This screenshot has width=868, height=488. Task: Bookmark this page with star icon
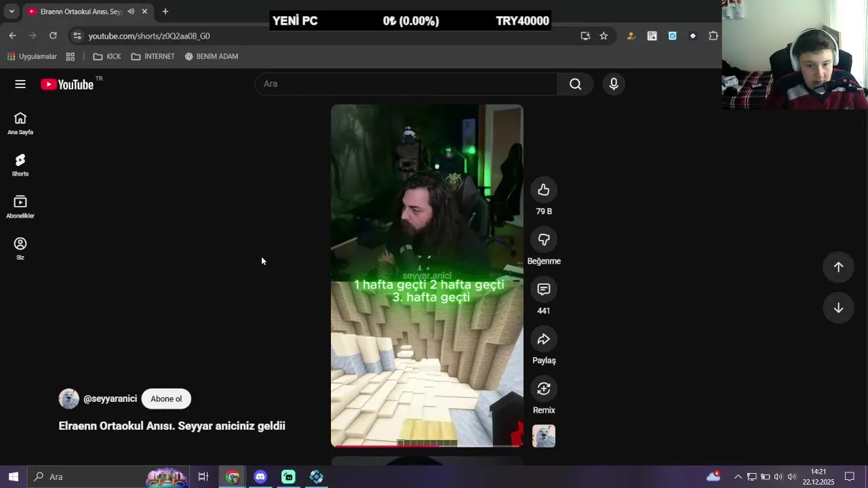tap(604, 36)
